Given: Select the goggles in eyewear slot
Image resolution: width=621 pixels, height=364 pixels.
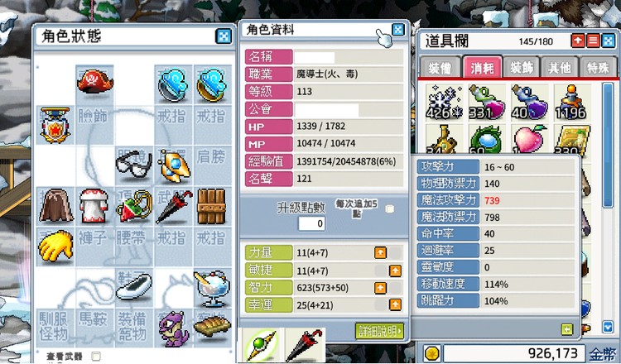Looking at the screenshot, I should (133, 164).
